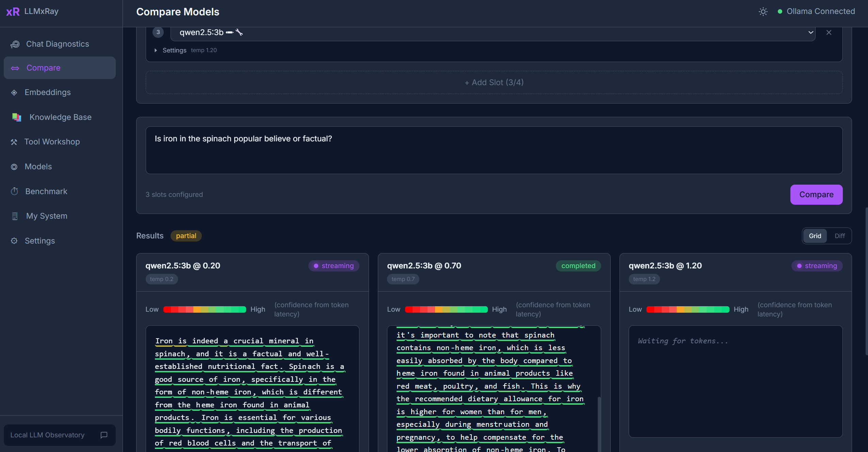Open the qwen2.5:3b model dropdown

(493, 33)
